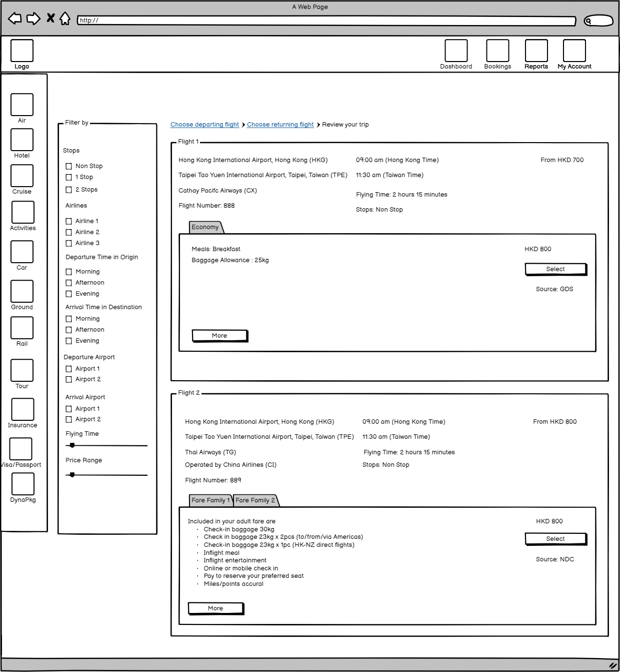Open the DynaPkg sidebar icon
This screenshot has width=620, height=672.
point(22,484)
